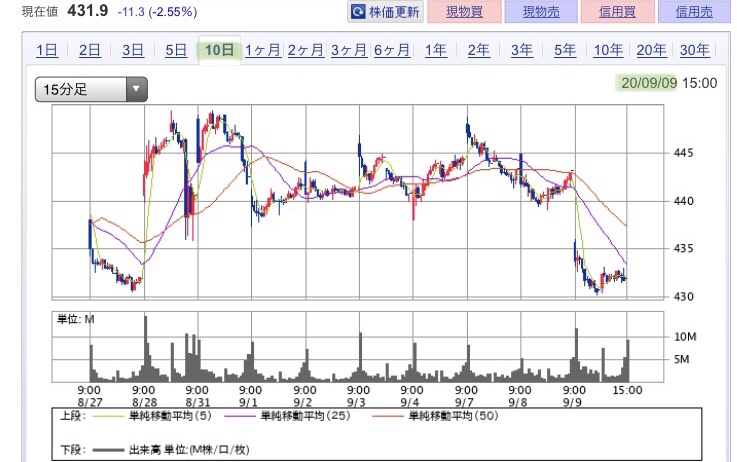Click the dropdown arrow beside 15分足
Image resolution: width=737 pixels, height=462 pixels.
coord(136,89)
